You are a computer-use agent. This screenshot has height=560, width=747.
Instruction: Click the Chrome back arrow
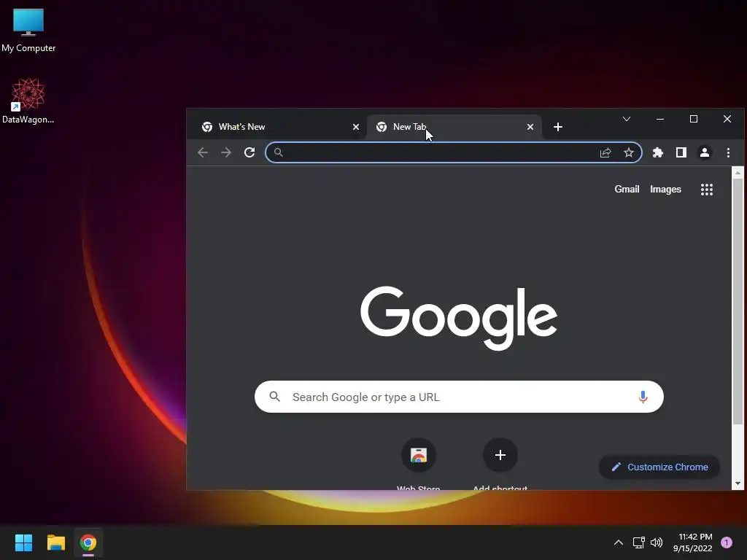click(203, 152)
